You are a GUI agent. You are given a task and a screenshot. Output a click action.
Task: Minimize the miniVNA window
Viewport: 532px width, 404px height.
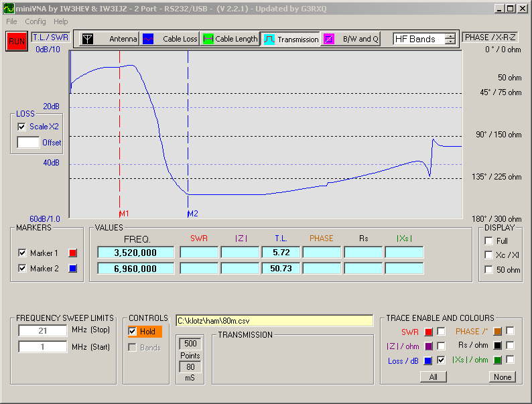pyautogui.click(x=498, y=9)
